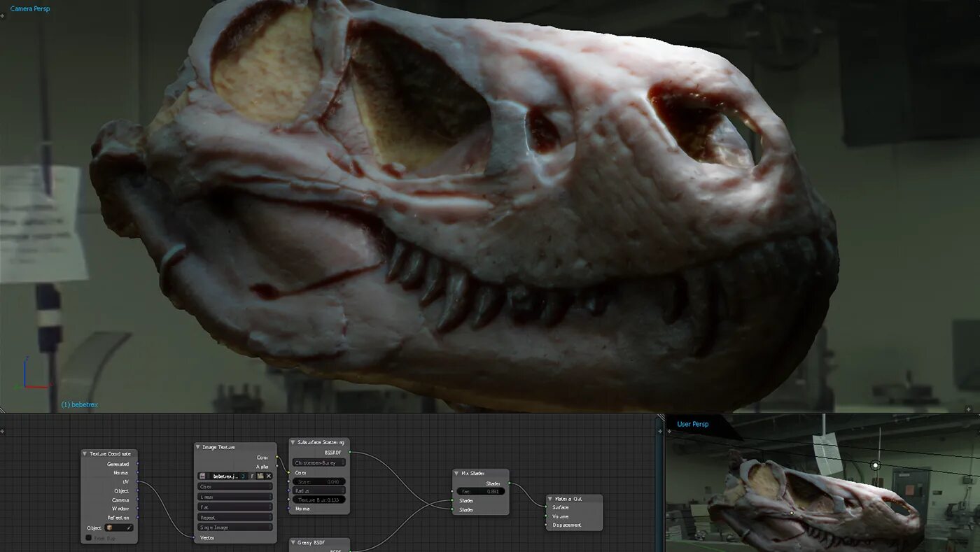This screenshot has height=552, width=980.
Task: Click the XYZ axis gizmo in viewport
Action: coord(34,374)
